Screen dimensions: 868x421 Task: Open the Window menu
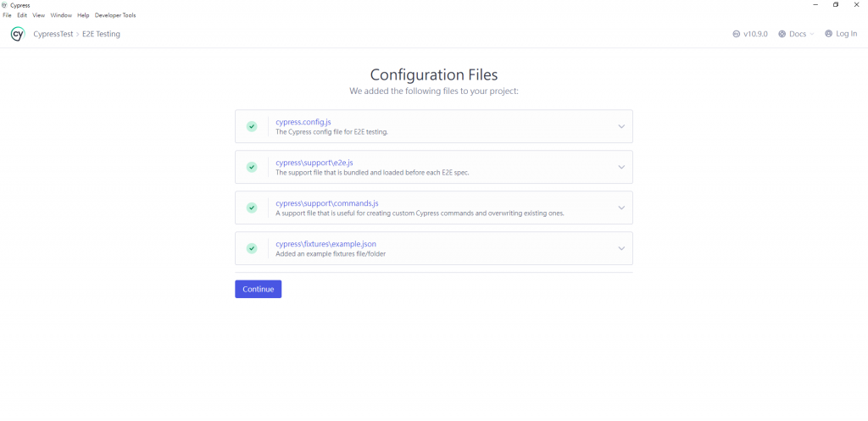click(61, 15)
